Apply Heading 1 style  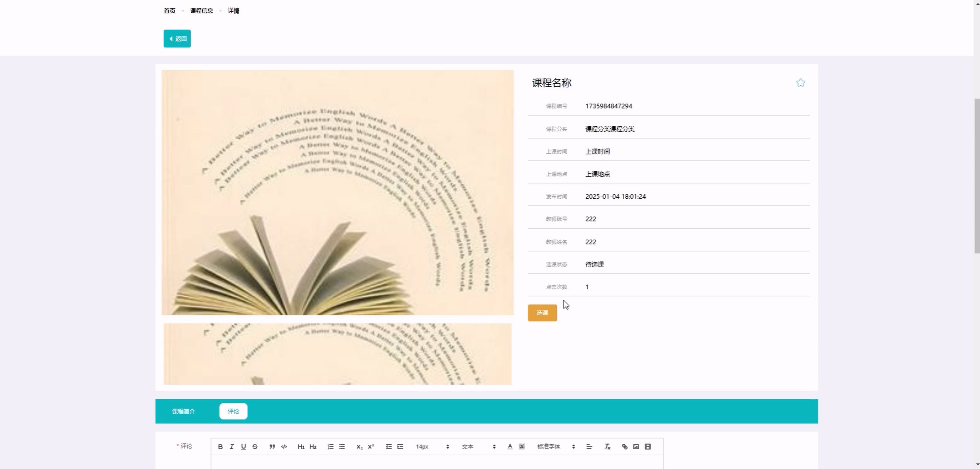pos(301,446)
